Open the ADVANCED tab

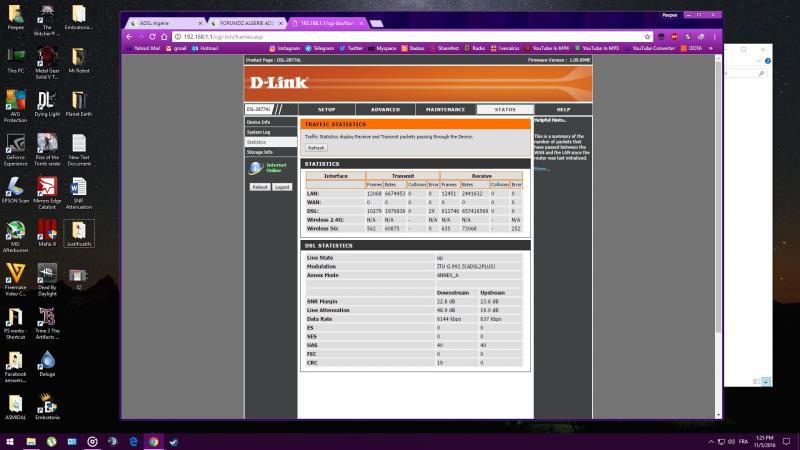coord(385,109)
